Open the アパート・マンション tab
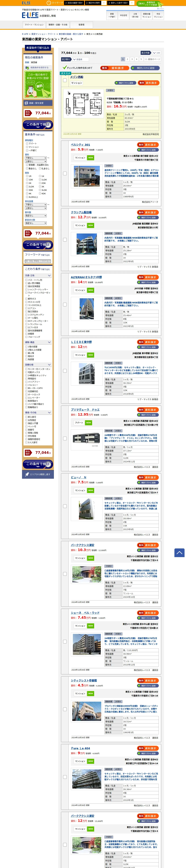 [x=34, y=25]
